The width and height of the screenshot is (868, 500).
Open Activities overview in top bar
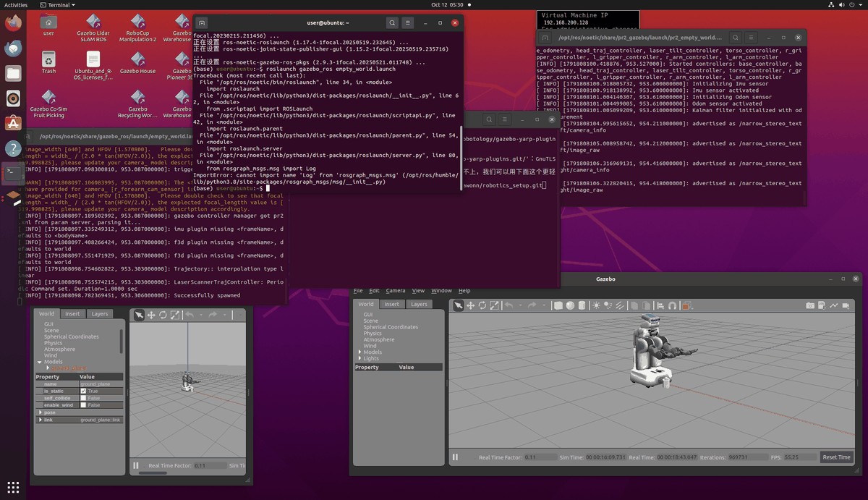[x=16, y=4]
